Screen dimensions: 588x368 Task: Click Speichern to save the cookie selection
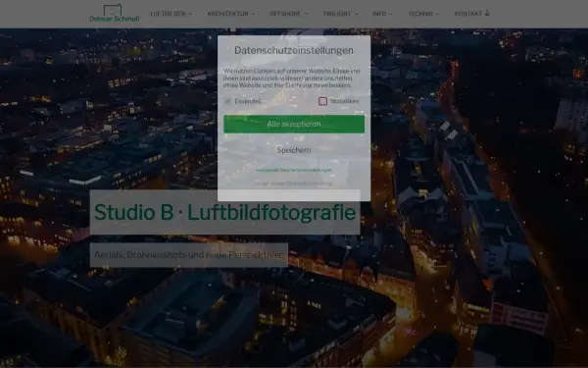click(294, 150)
